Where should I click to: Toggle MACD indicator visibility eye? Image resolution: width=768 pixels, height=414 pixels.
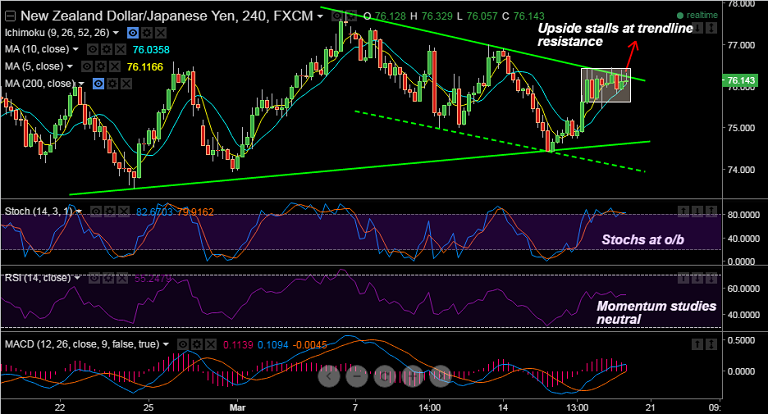point(183,344)
